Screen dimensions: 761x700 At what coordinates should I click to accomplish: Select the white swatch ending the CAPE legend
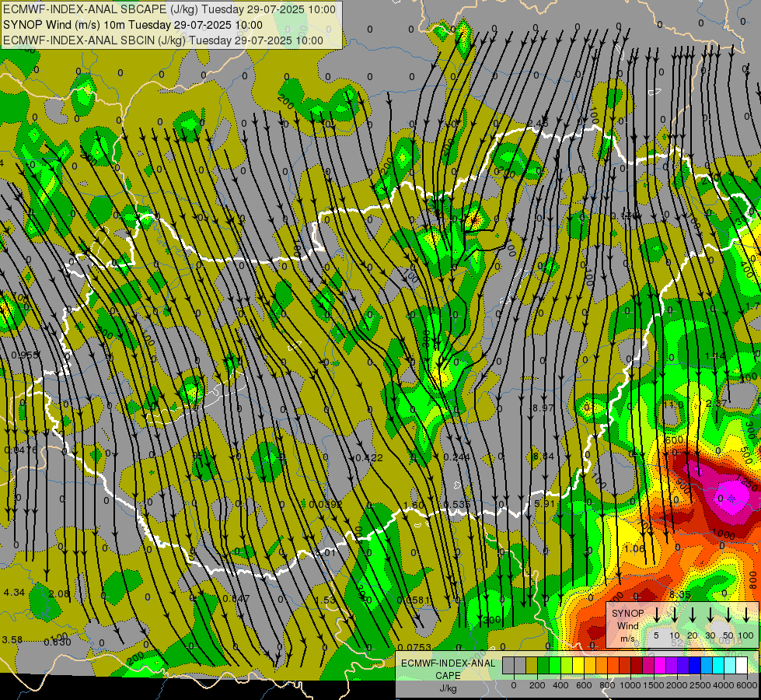click(x=741, y=666)
